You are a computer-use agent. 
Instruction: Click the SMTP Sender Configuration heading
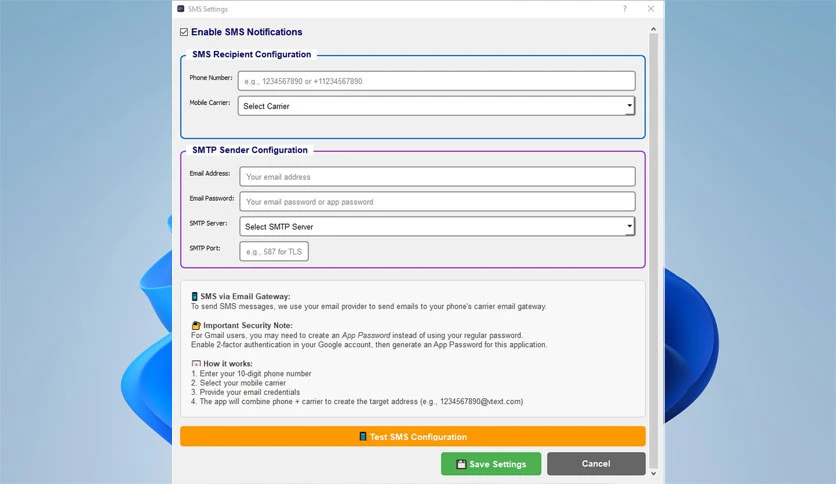click(250, 150)
